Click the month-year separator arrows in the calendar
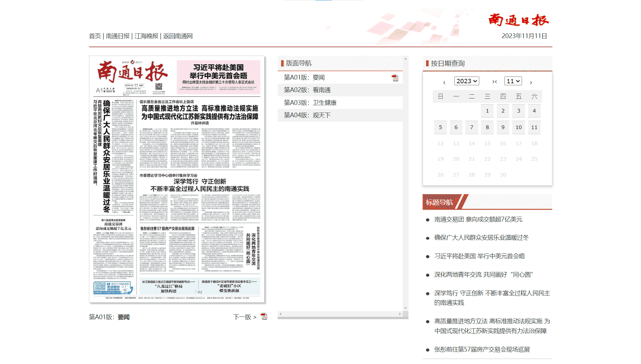This screenshot has width=641, height=364. tap(494, 82)
